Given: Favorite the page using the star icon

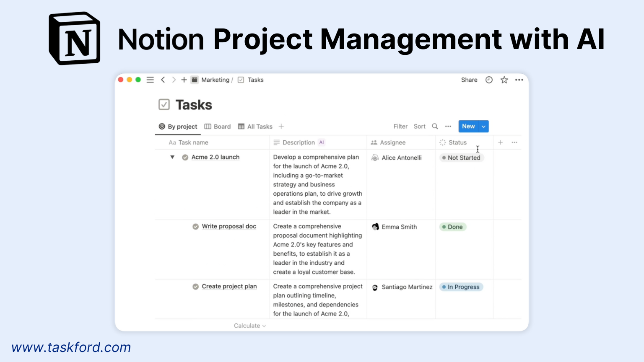Looking at the screenshot, I should click(x=504, y=80).
